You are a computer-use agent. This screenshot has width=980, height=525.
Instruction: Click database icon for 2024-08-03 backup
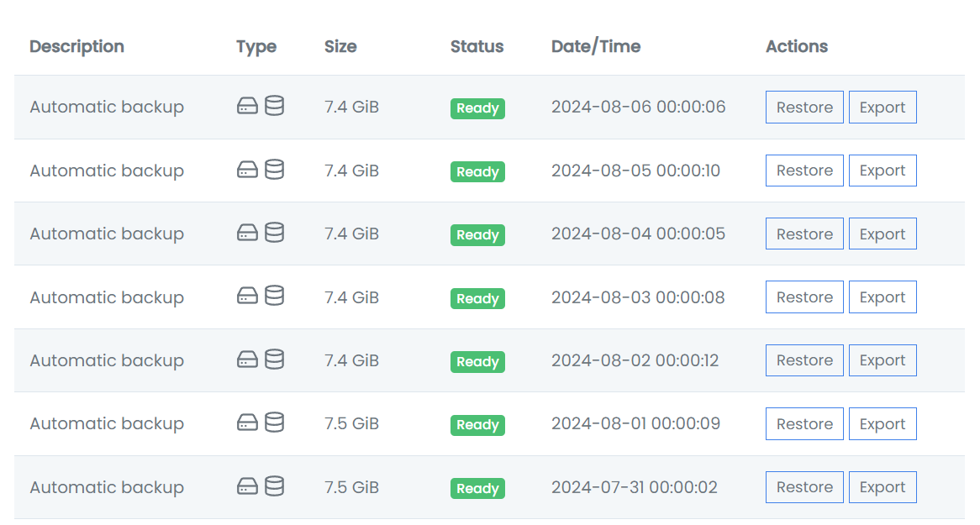(274, 297)
